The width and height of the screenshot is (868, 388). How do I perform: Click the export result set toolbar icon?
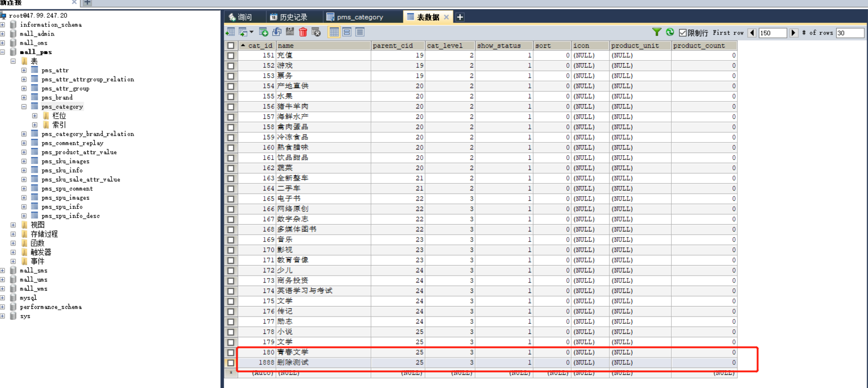[x=230, y=32]
